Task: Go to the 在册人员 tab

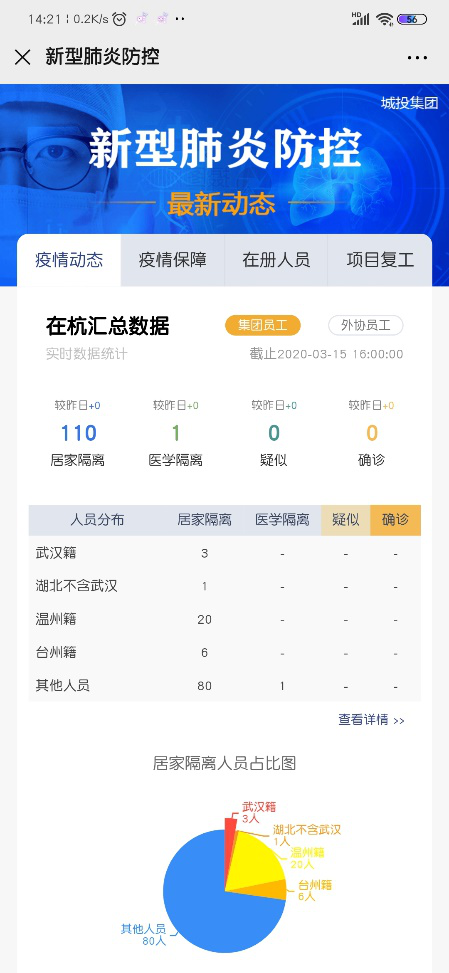Action: [276, 260]
